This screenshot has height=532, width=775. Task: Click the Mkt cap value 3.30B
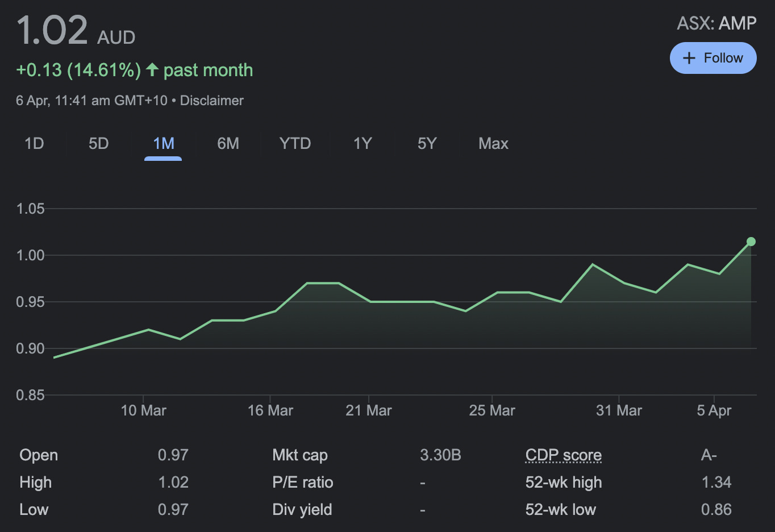pos(440,455)
